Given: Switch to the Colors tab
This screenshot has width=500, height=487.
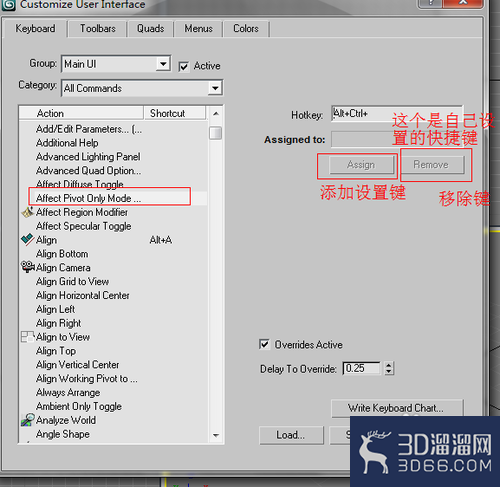Looking at the screenshot, I should coord(246,29).
